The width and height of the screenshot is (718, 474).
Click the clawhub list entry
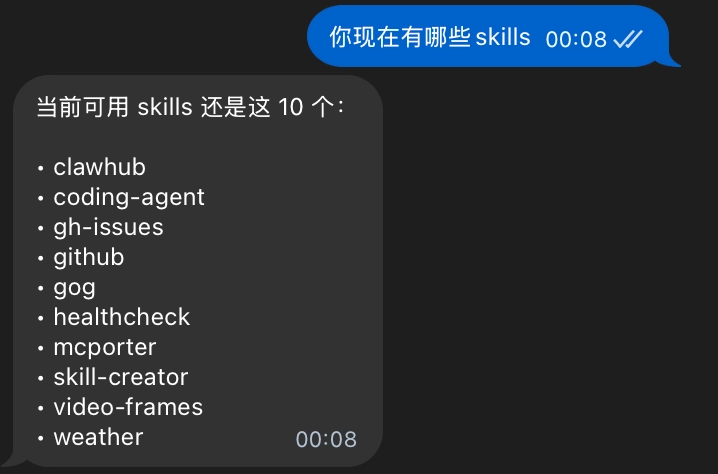point(99,167)
